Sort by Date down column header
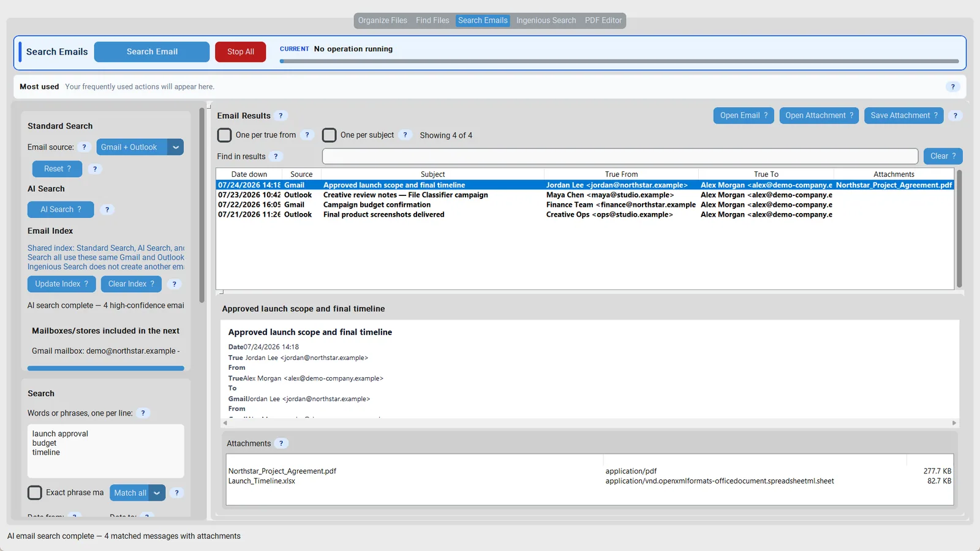This screenshot has height=551, width=980. (249, 174)
